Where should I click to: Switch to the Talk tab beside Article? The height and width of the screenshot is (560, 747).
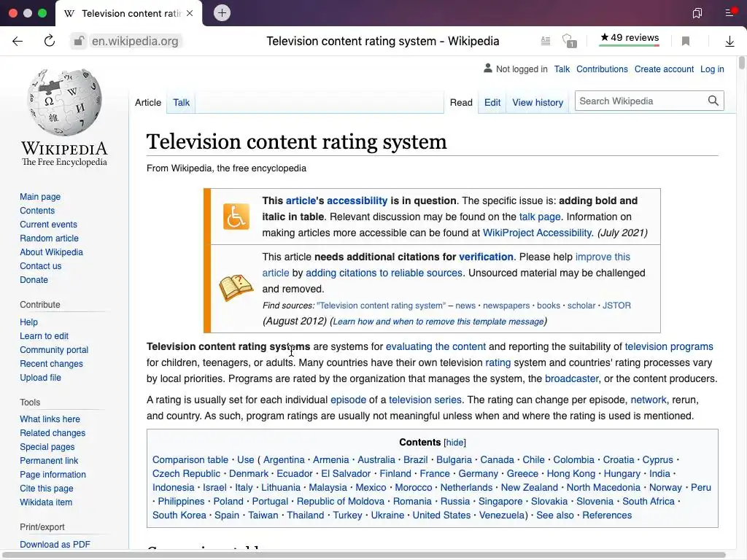[181, 102]
